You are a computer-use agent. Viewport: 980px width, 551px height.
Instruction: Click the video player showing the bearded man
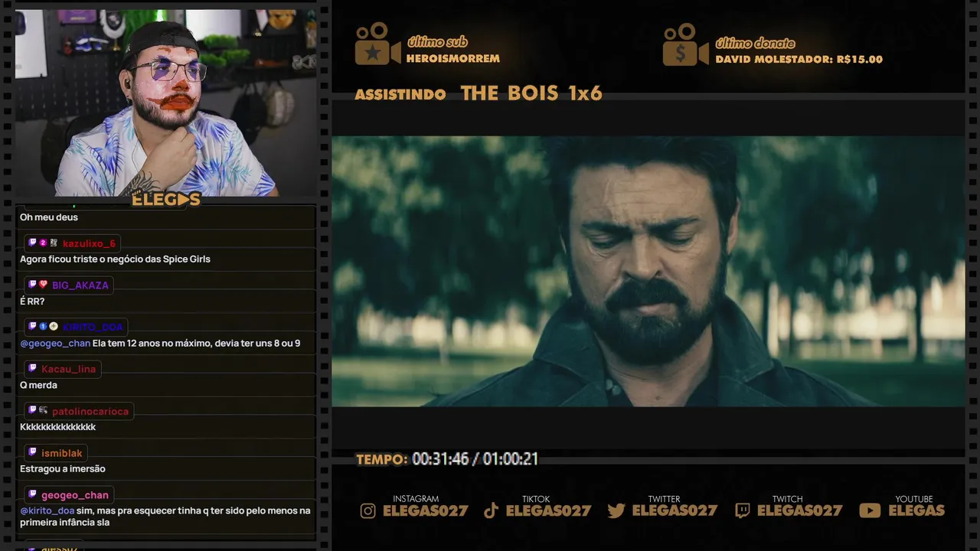[x=648, y=271]
